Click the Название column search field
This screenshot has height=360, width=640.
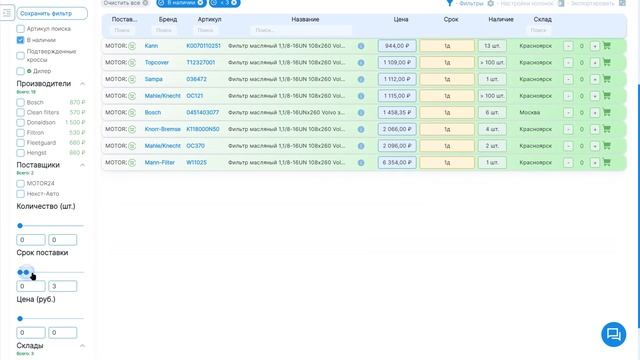point(301,30)
